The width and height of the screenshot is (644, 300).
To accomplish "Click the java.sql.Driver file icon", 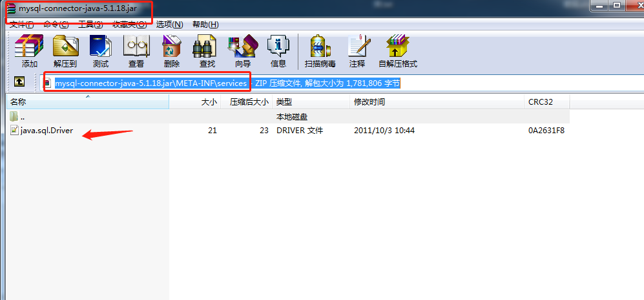I will (15, 130).
